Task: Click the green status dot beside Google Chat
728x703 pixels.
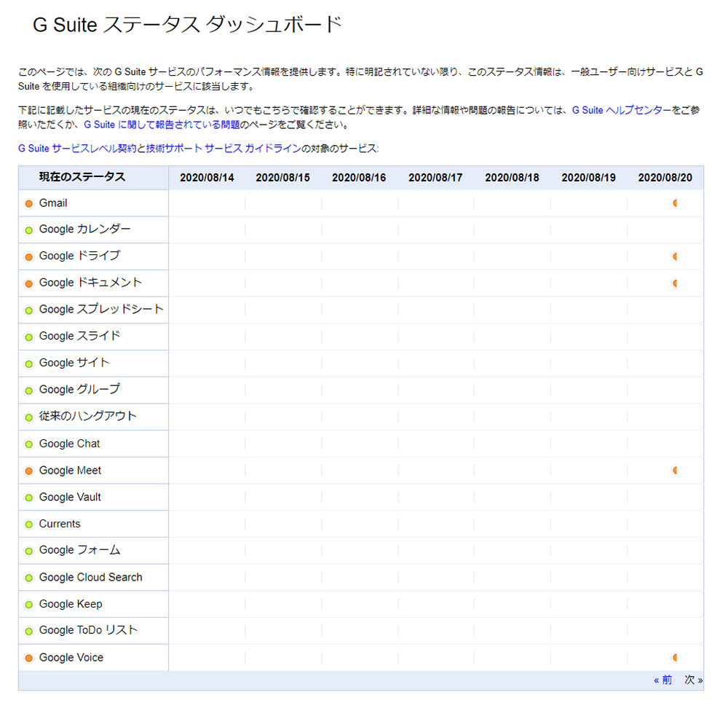Action: (x=29, y=444)
